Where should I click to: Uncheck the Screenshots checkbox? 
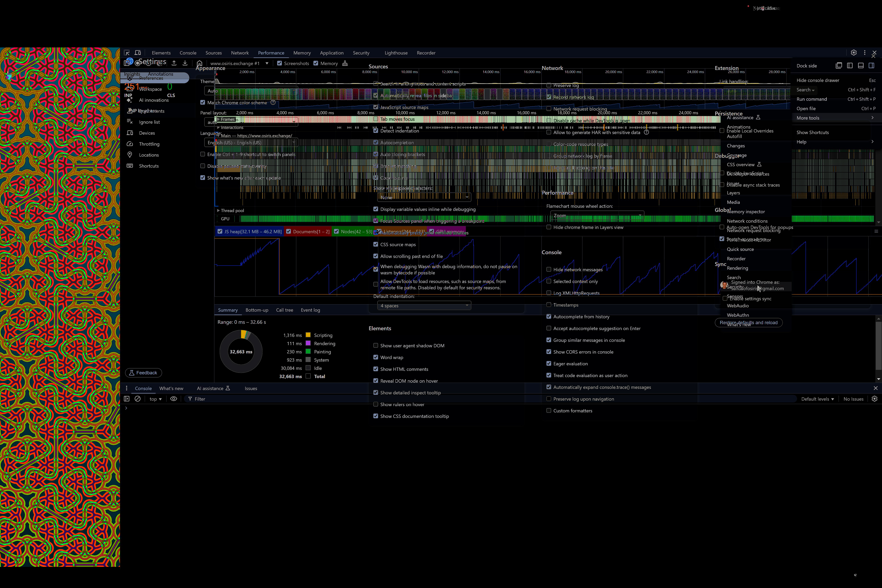[279, 63]
